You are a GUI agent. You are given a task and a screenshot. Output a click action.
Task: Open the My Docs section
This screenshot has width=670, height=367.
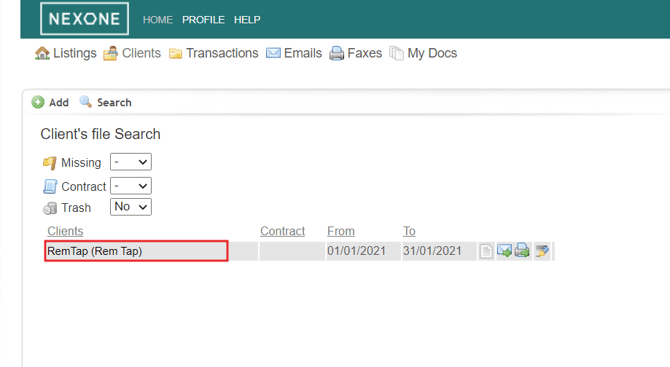(x=423, y=53)
